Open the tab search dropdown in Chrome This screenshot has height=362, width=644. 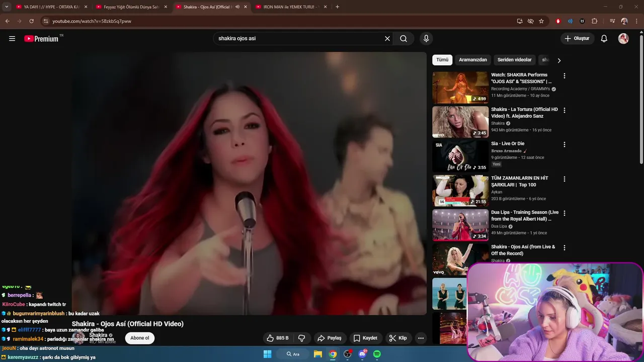tap(7, 7)
